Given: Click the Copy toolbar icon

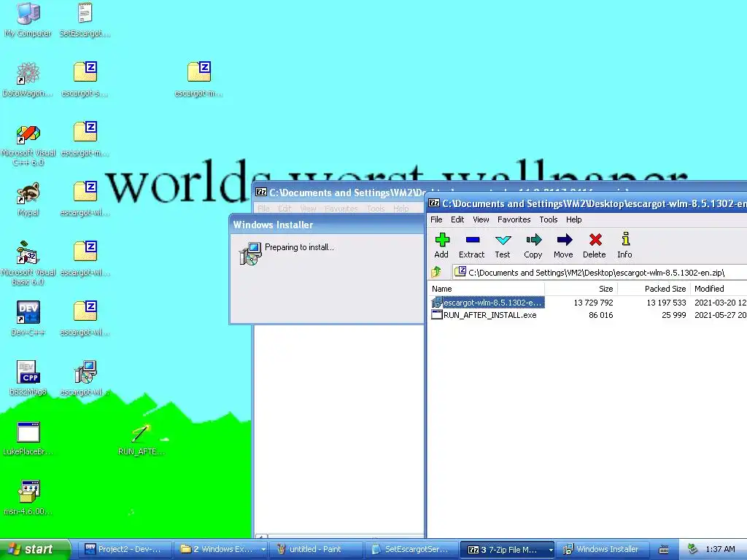Looking at the screenshot, I should 533,245.
